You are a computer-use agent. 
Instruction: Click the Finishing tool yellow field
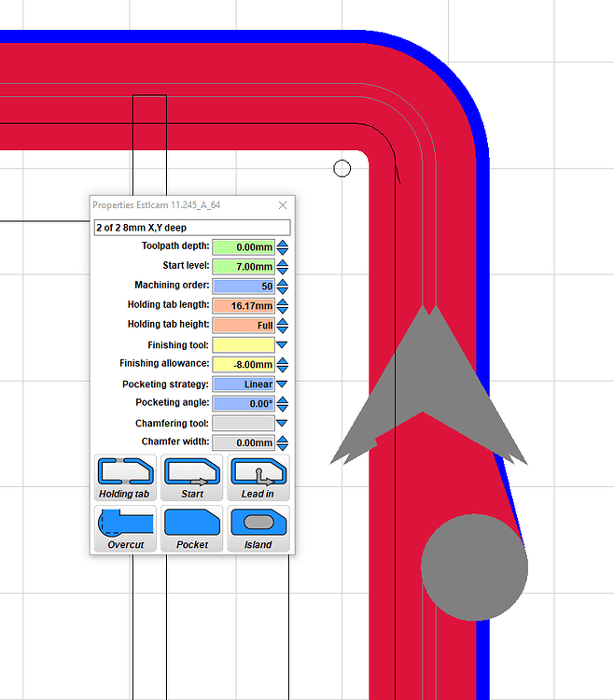pyautogui.click(x=244, y=344)
